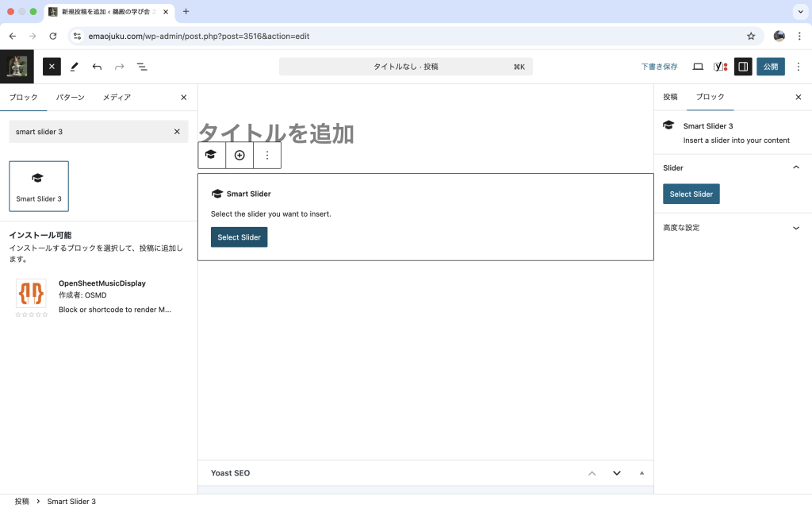Close the settings sidebar
812x508 pixels.
pyautogui.click(x=798, y=97)
